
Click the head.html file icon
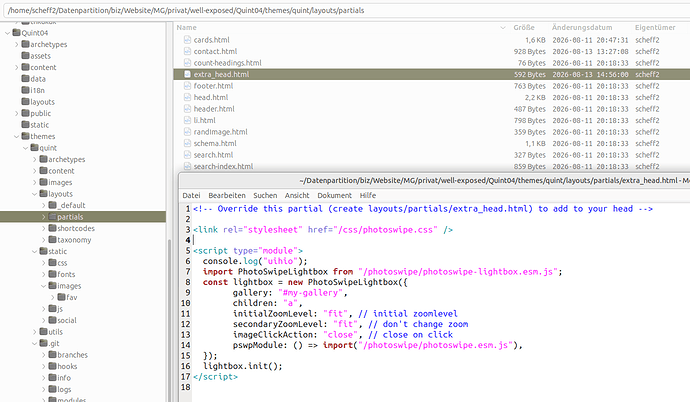pos(187,97)
